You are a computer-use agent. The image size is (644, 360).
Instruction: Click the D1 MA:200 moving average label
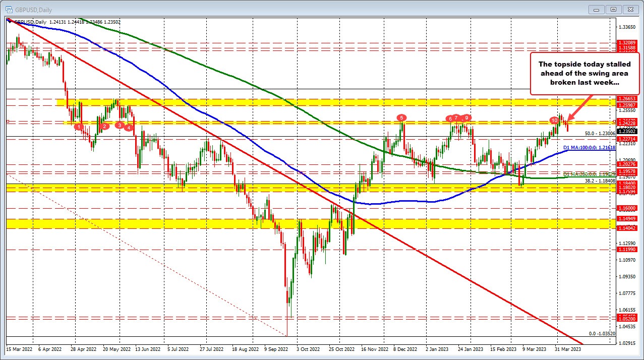[x=590, y=174]
